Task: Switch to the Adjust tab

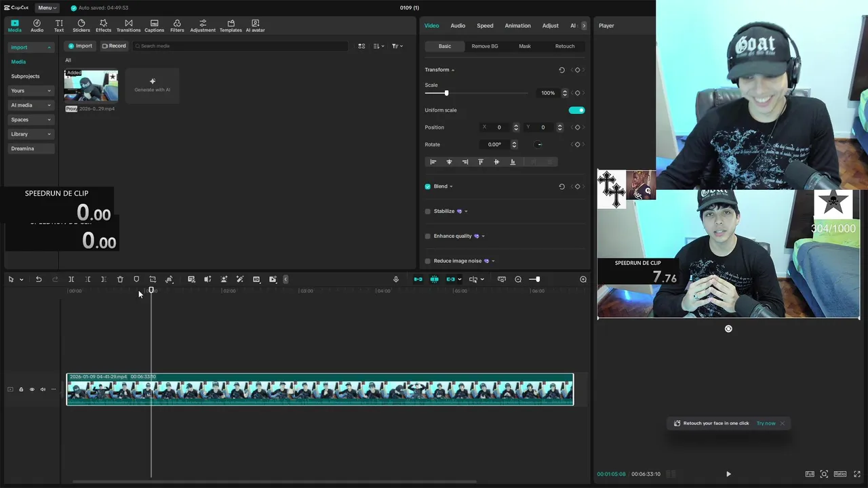Action: click(x=550, y=26)
